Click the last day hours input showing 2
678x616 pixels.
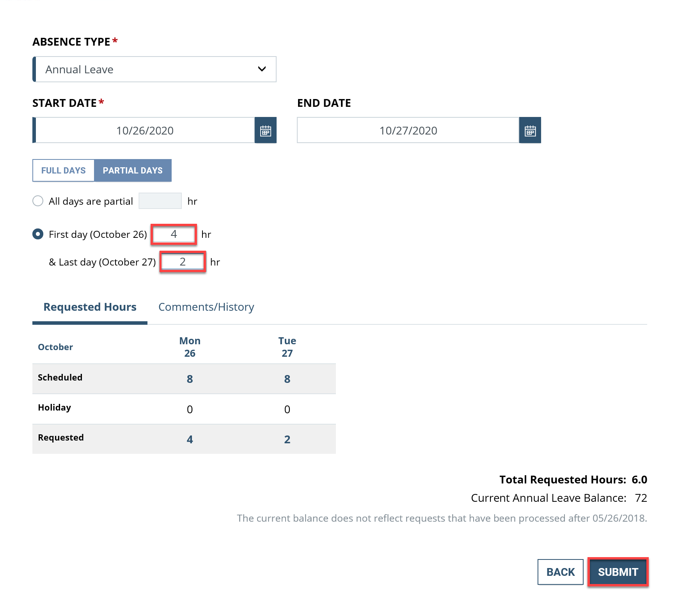[x=182, y=262]
